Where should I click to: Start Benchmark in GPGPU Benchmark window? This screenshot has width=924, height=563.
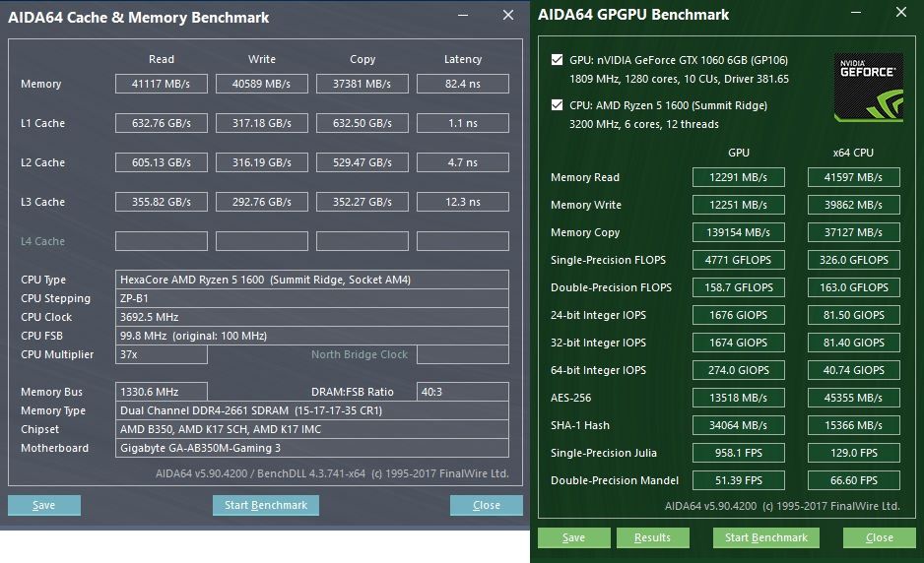click(766, 537)
